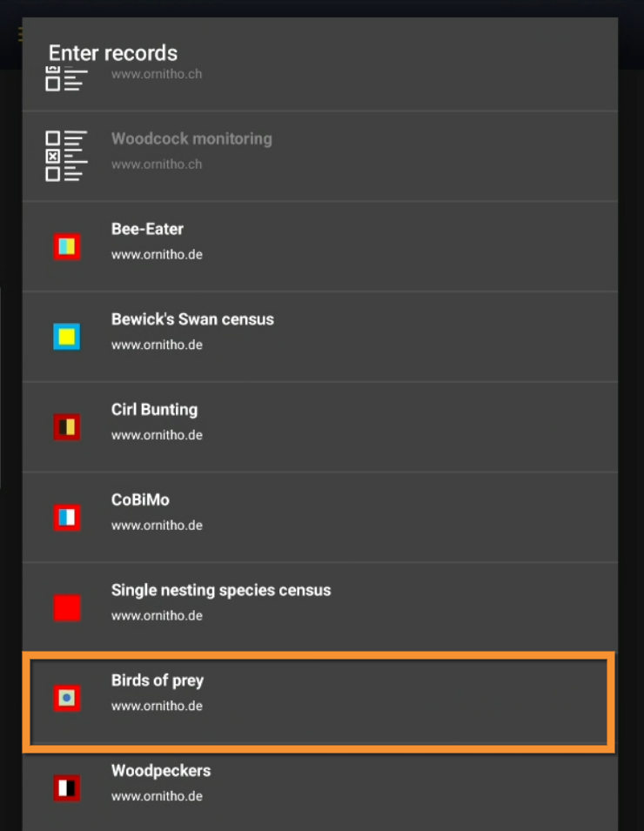
Task: Click the Bee-Eater protocol icon
Action: (x=67, y=246)
